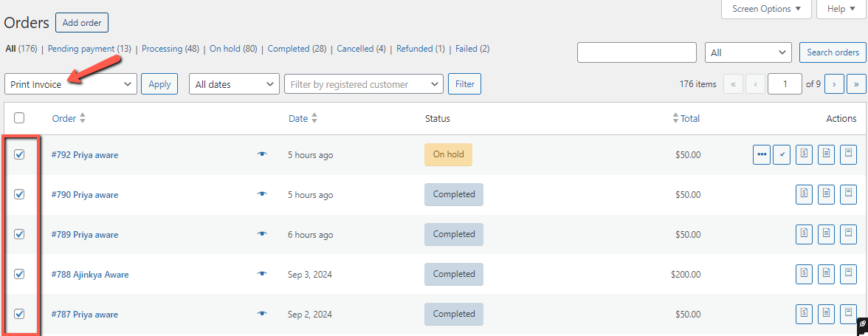Image resolution: width=868 pixels, height=336 pixels.
Task: Toggle the select-all checkbox in header
Action: pyautogui.click(x=19, y=118)
